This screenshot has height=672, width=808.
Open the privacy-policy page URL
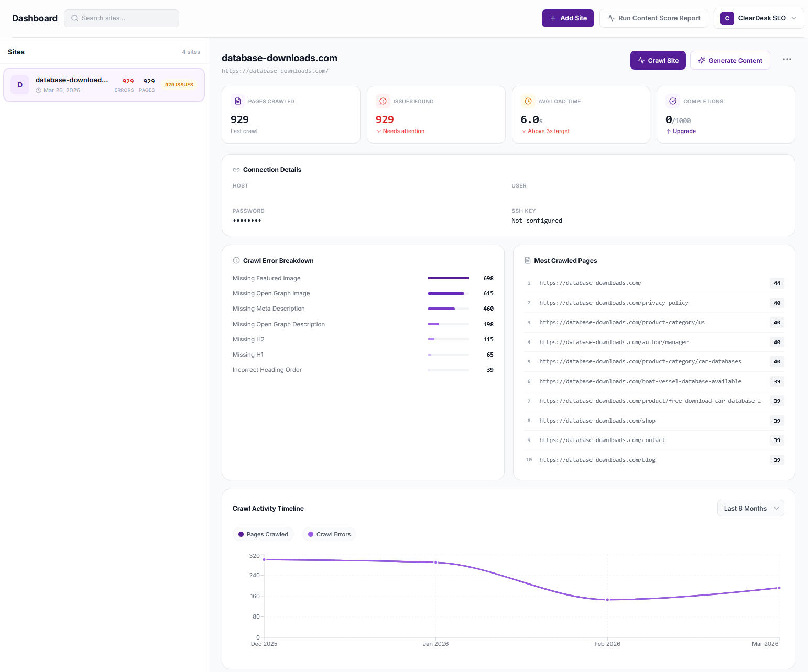coord(614,303)
